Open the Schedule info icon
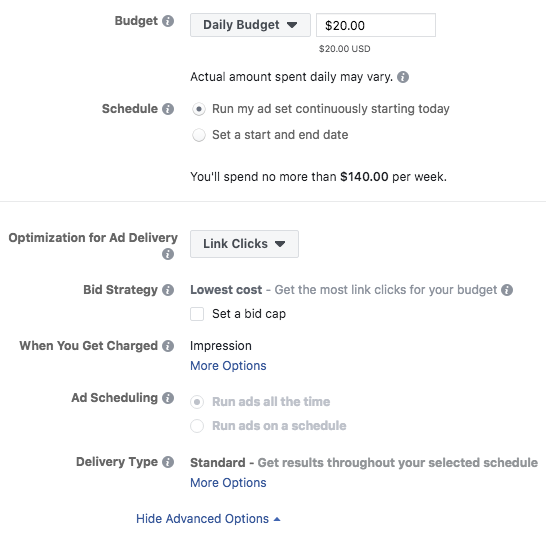This screenshot has width=552, height=537. (168, 109)
